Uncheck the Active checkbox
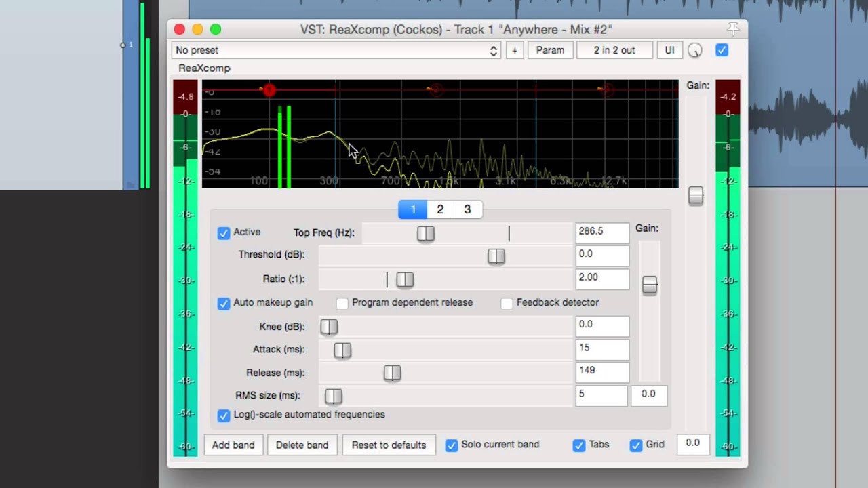 224,232
